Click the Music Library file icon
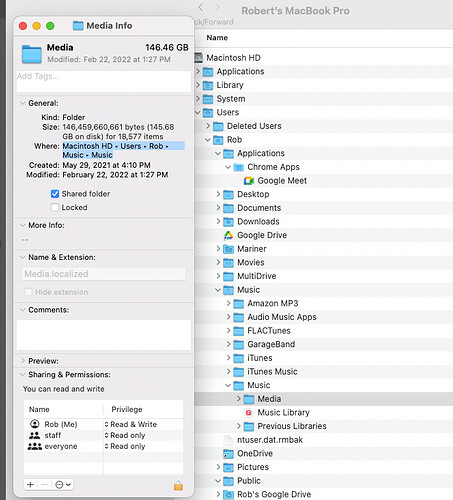453x500 pixels. (249, 413)
